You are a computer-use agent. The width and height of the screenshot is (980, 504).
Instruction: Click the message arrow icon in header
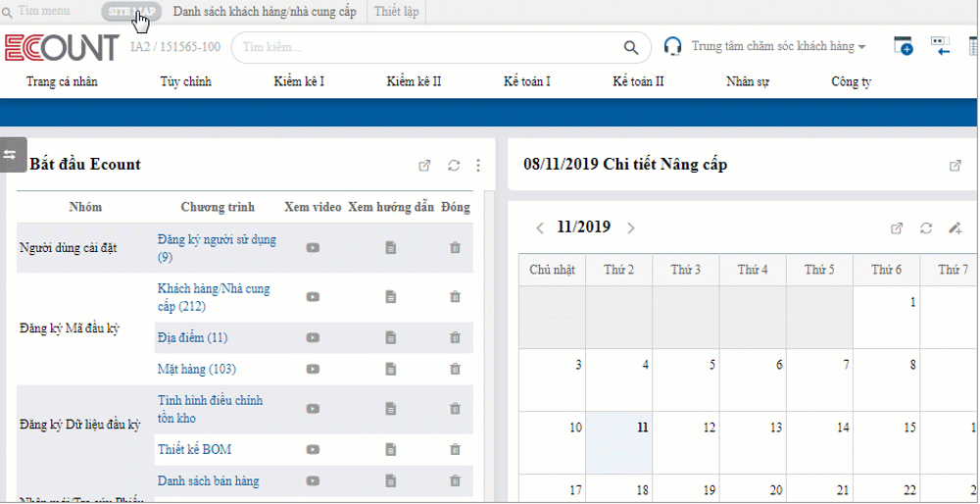click(x=941, y=46)
